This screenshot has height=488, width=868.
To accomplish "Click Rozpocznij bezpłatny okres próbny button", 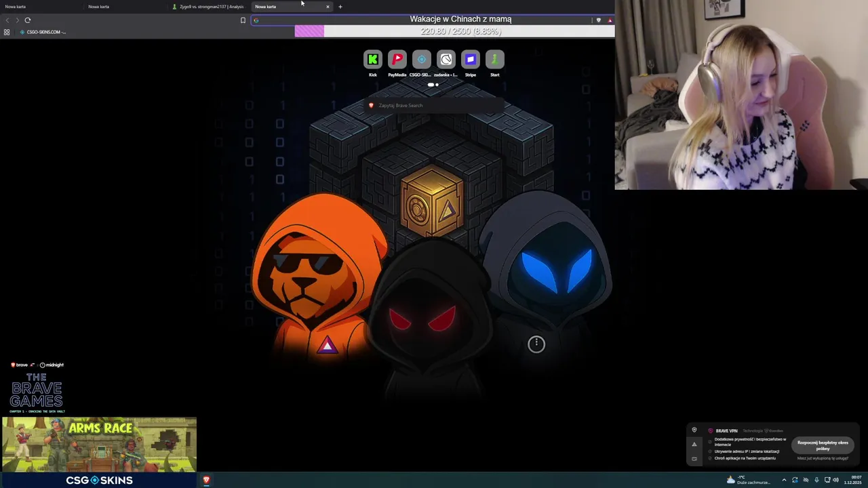I will click(823, 445).
